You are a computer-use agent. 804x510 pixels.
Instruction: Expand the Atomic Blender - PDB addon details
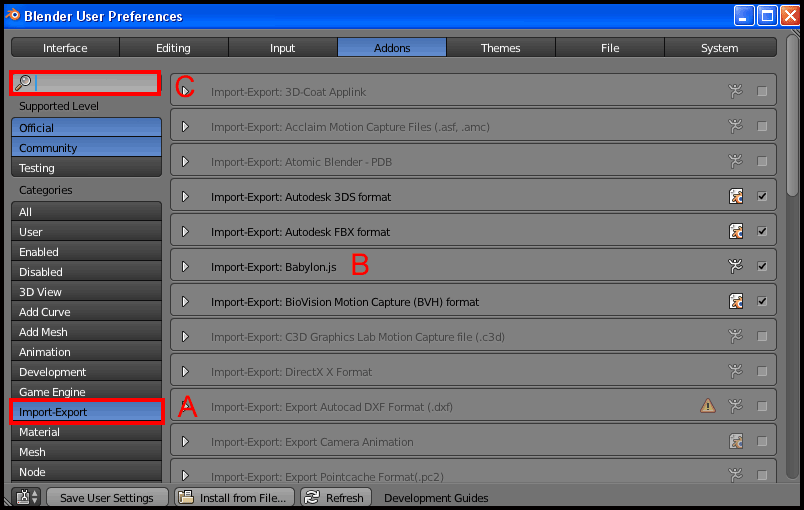click(x=186, y=161)
